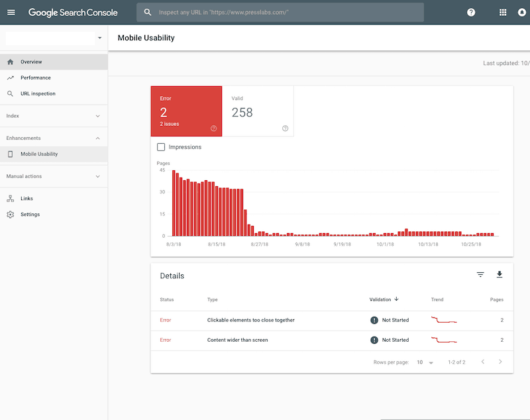The height and width of the screenshot is (420, 530).
Task: Click the Mobile Usability phone icon
Action: 10,154
